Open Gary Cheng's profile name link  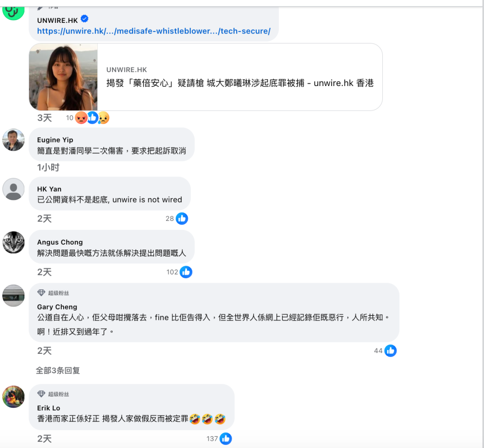[x=57, y=307]
